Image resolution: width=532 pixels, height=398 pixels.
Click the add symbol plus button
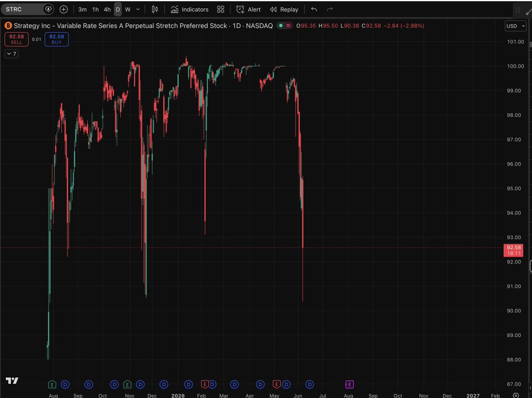coord(64,9)
